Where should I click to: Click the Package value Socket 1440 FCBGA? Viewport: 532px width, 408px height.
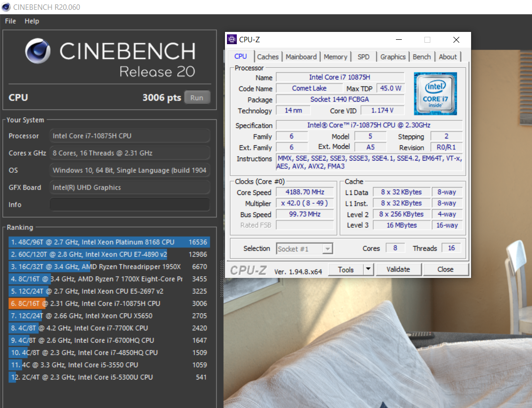340,99
